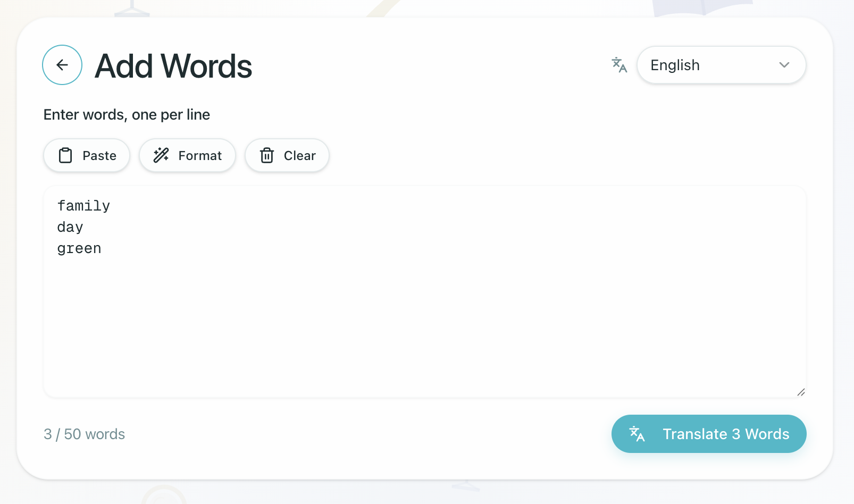Click the trash can Clear icon
This screenshot has width=854, height=504.
[267, 155]
